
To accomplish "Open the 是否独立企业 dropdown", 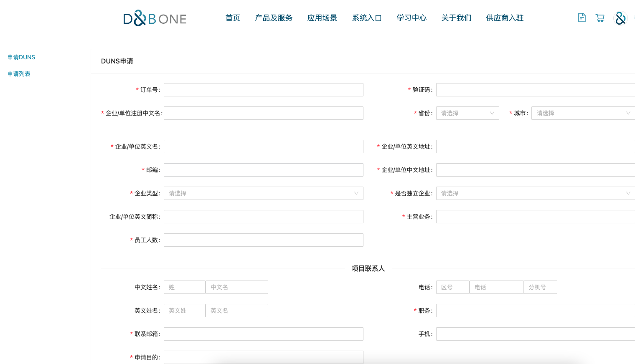I will 535,193.
